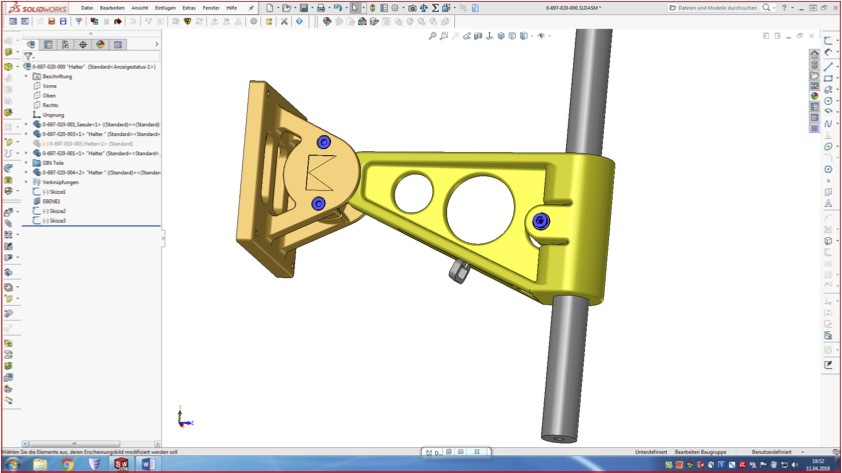The width and height of the screenshot is (842, 473).
Task: Select the cursor selection tool
Action: tap(355, 8)
